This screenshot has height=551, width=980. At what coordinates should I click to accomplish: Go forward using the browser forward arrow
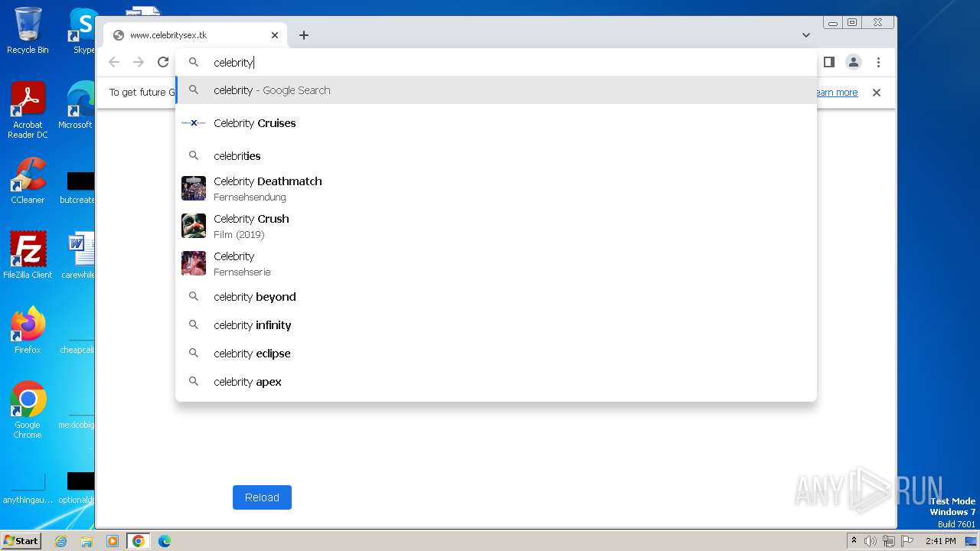point(139,62)
